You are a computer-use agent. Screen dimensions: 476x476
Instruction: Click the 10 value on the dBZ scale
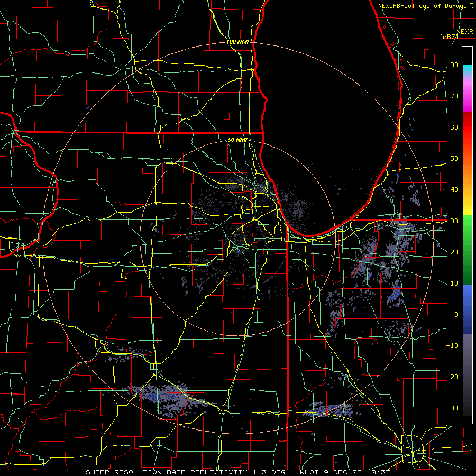coord(454,283)
